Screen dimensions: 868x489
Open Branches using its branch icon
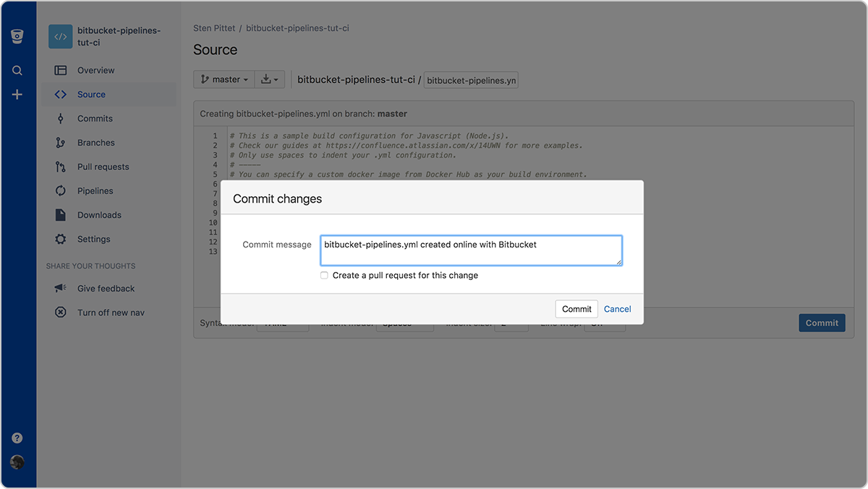coord(60,143)
